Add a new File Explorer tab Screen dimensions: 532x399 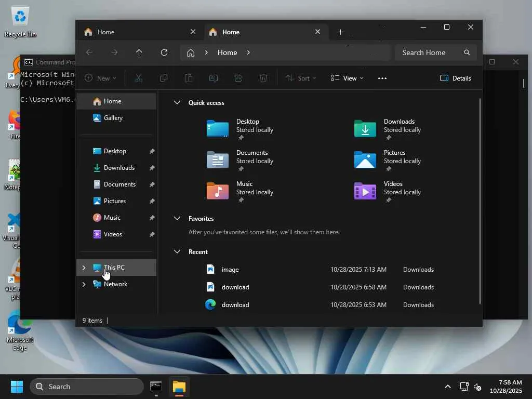coord(341,32)
